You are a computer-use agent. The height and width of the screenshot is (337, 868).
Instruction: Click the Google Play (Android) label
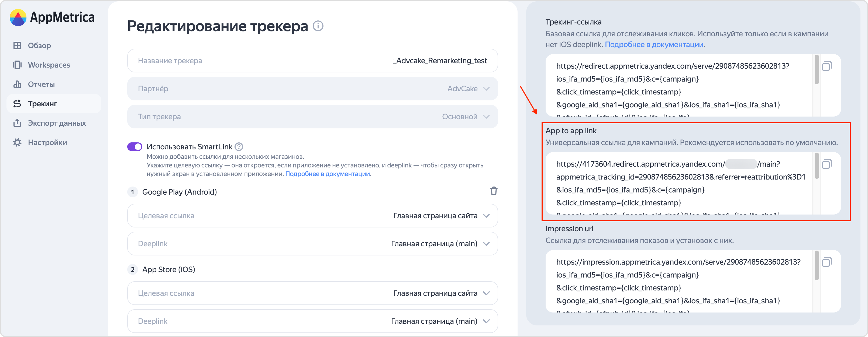pyautogui.click(x=180, y=192)
